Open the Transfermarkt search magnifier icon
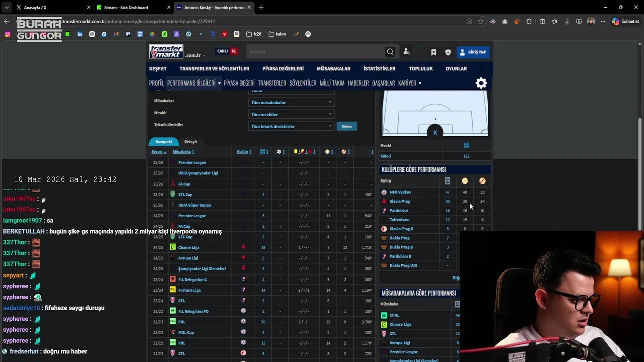 (390, 52)
